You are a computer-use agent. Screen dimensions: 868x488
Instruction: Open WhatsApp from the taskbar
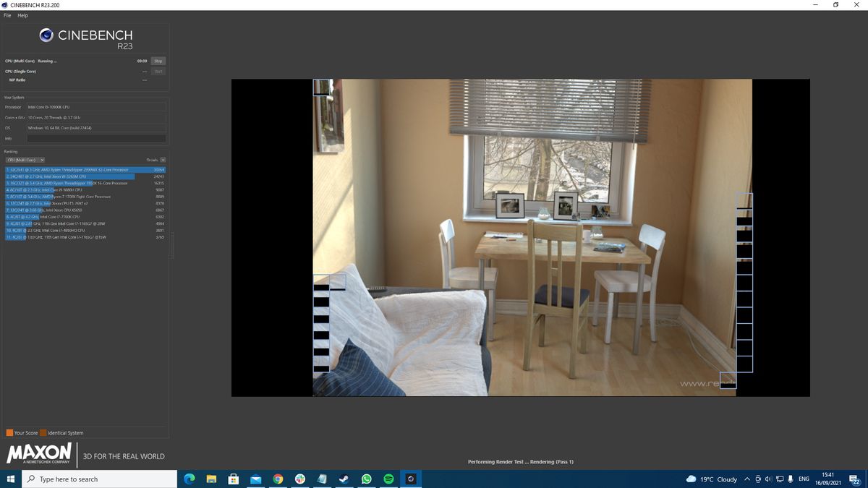tap(366, 479)
